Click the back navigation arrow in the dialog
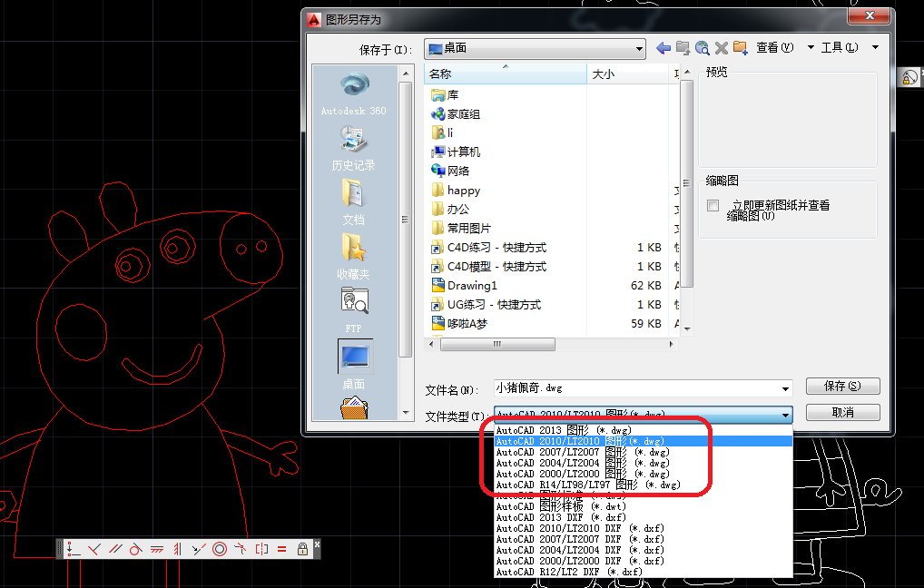The width and height of the screenshot is (924, 588). coord(664,47)
